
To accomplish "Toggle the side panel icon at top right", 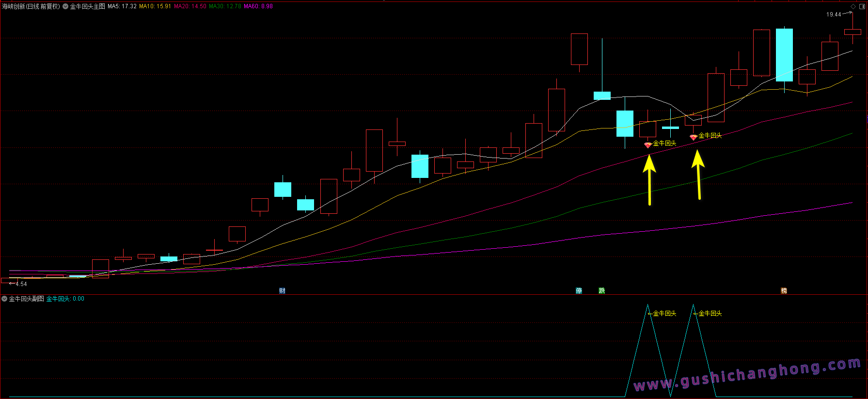I will click(x=862, y=6).
